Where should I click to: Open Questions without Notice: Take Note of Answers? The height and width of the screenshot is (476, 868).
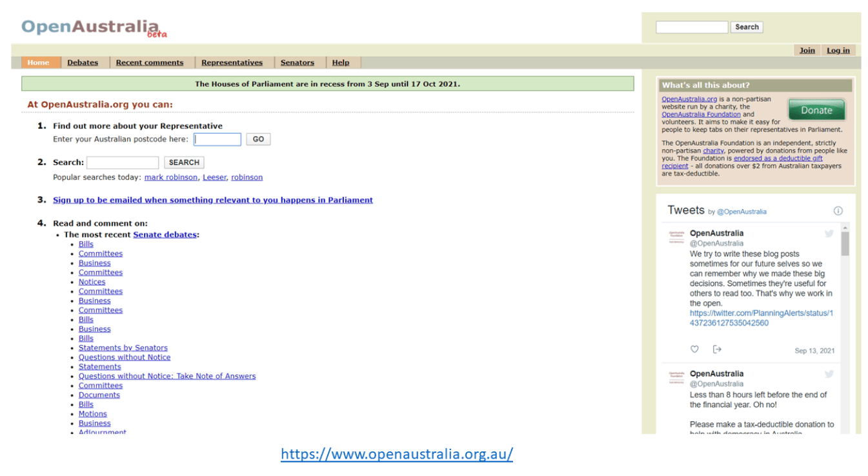click(167, 376)
